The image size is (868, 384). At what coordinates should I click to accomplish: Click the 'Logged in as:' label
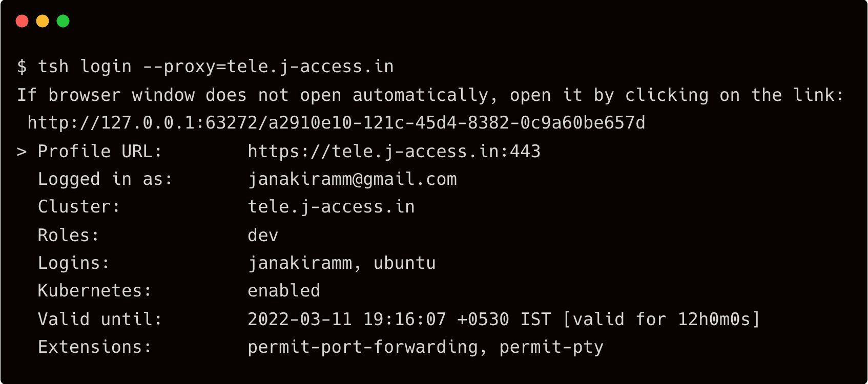(105, 179)
